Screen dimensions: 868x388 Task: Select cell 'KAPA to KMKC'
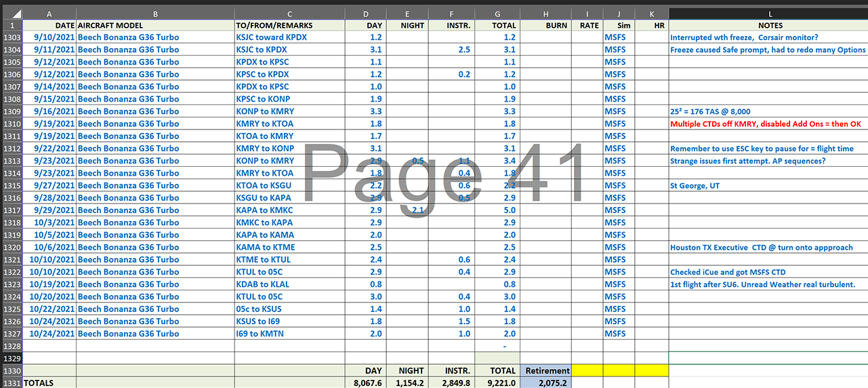pyautogui.click(x=290, y=210)
